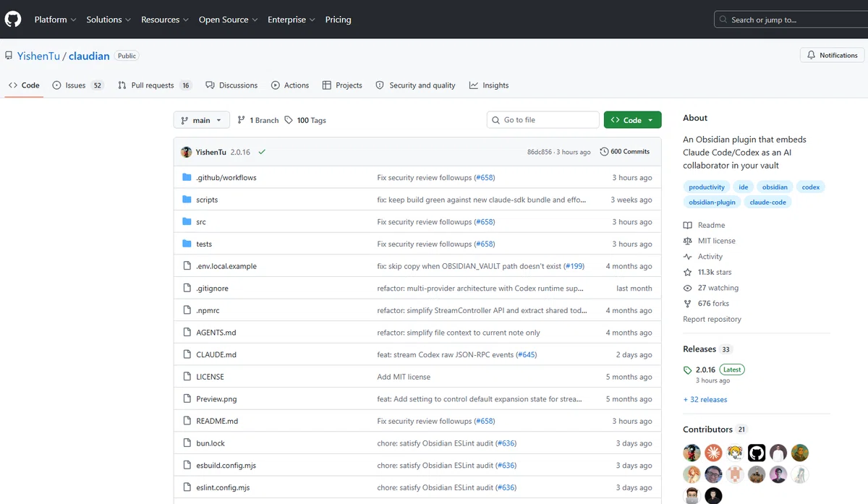The height and width of the screenshot is (504, 868).
Task: Open the Insights tab
Action: [x=489, y=85]
